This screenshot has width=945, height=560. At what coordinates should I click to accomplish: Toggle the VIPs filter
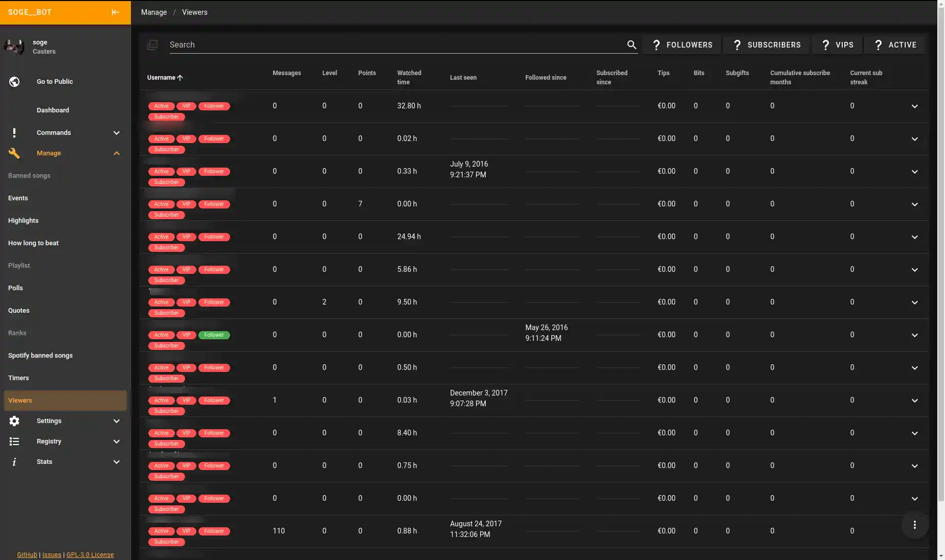coord(837,45)
